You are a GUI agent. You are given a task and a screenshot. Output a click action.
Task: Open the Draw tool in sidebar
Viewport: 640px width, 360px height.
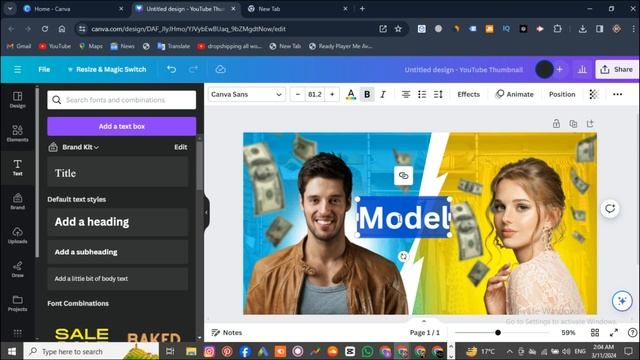click(x=17, y=269)
